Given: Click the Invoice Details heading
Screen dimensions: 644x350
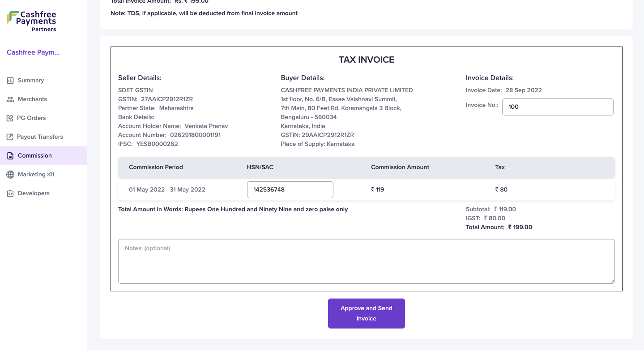Looking at the screenshot, I should [490, 78].
